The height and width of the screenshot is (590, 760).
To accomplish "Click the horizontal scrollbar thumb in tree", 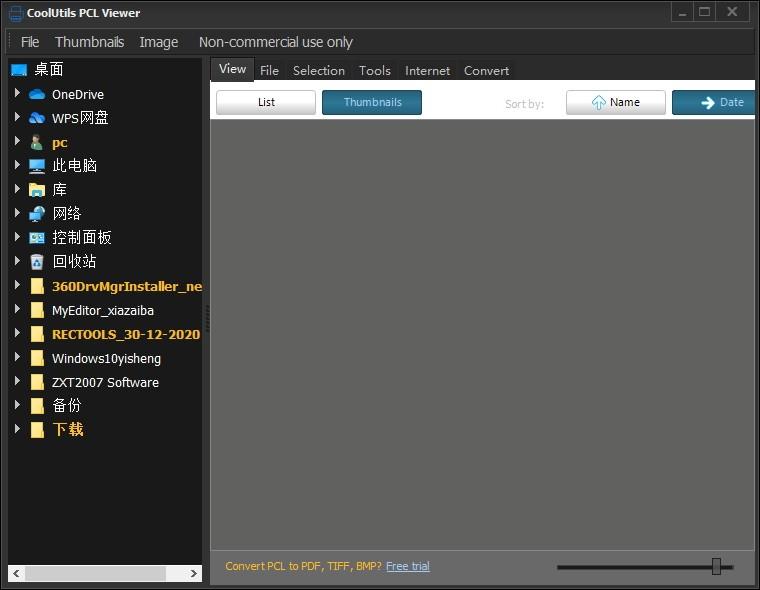I will point(95,574).
